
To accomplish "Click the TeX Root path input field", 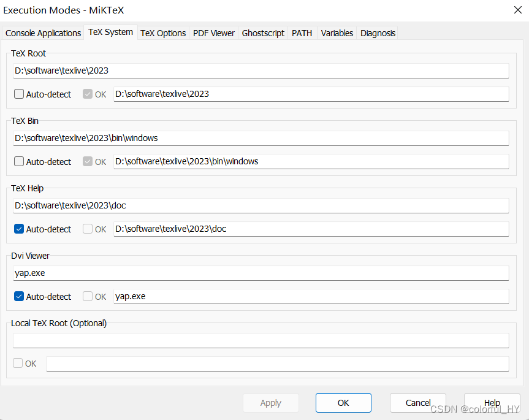I will point(261,71).
